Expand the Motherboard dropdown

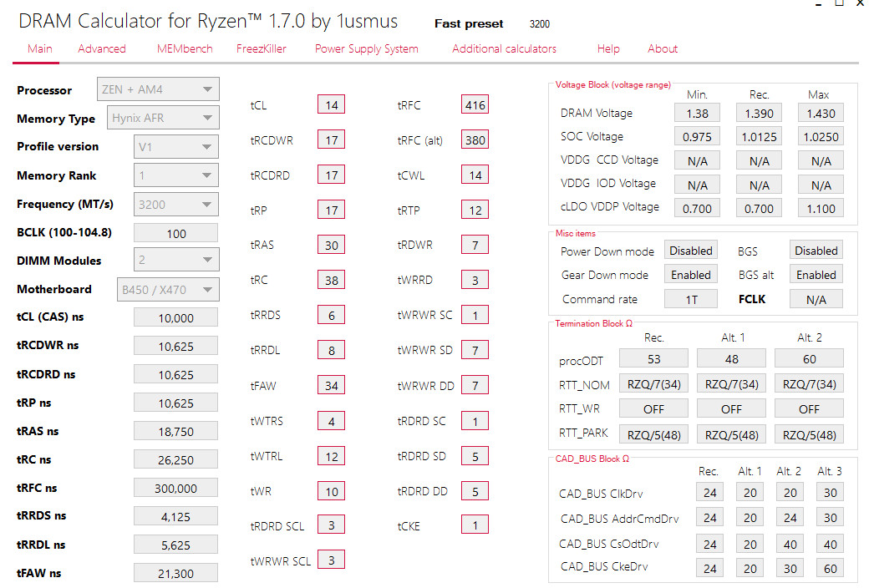pyautogui.click(x=168, y=289)
